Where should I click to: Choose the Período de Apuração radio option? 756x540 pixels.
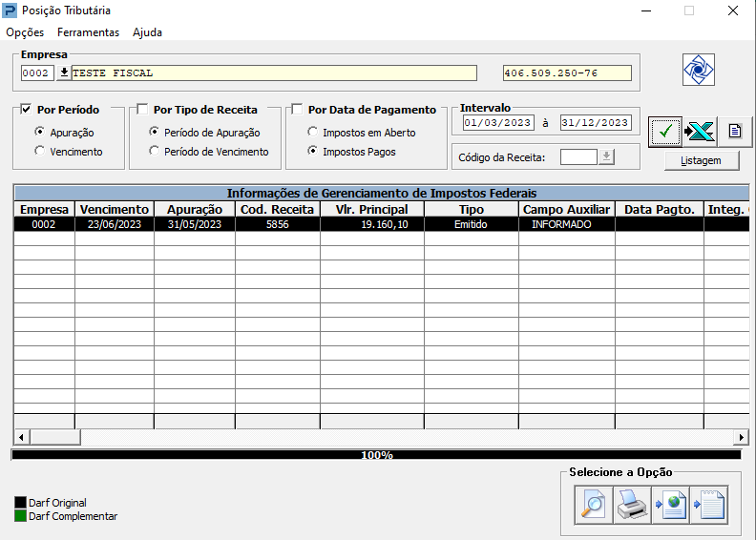[x=154, y=132]
